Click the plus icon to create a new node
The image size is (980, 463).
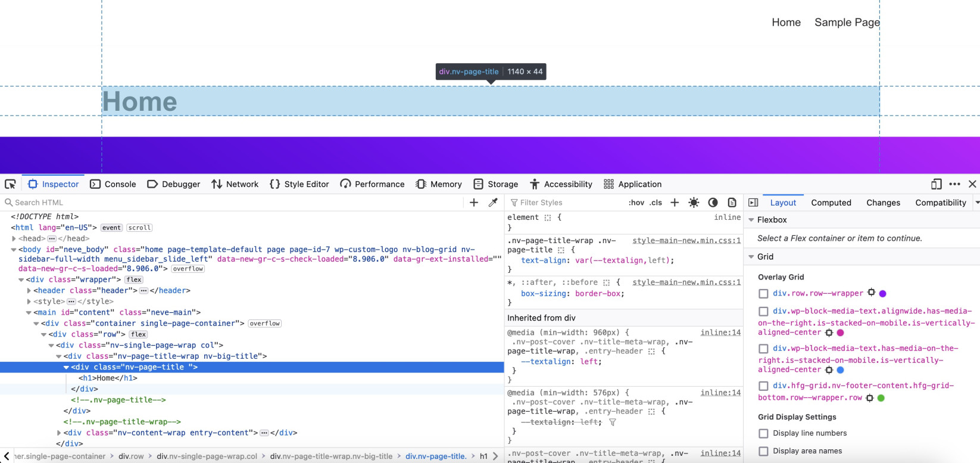click(x=474, y=203)
